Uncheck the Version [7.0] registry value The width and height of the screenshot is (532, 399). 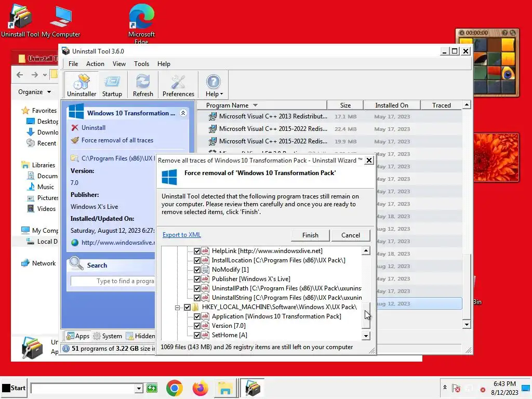point(197,326)
